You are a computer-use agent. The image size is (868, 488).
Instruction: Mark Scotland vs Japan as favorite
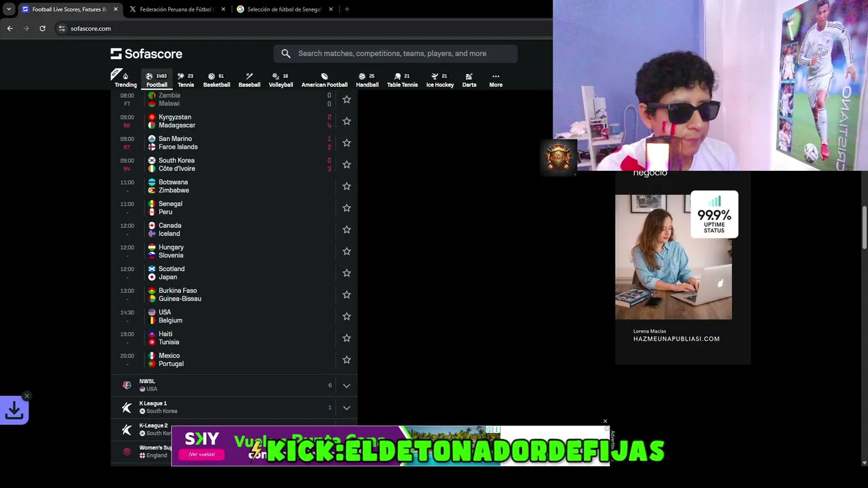coord(347,273)
